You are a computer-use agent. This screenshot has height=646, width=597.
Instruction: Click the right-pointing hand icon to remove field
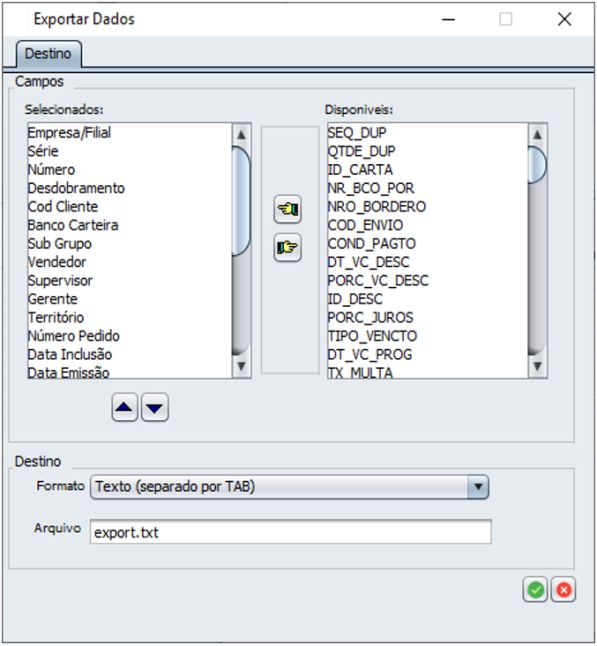click(x=288, y=248)
